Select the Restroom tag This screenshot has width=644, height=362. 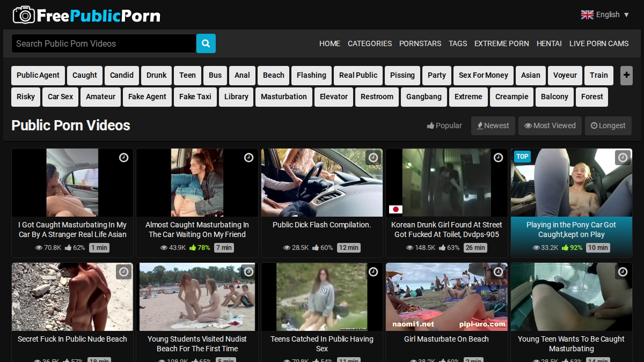377,97
